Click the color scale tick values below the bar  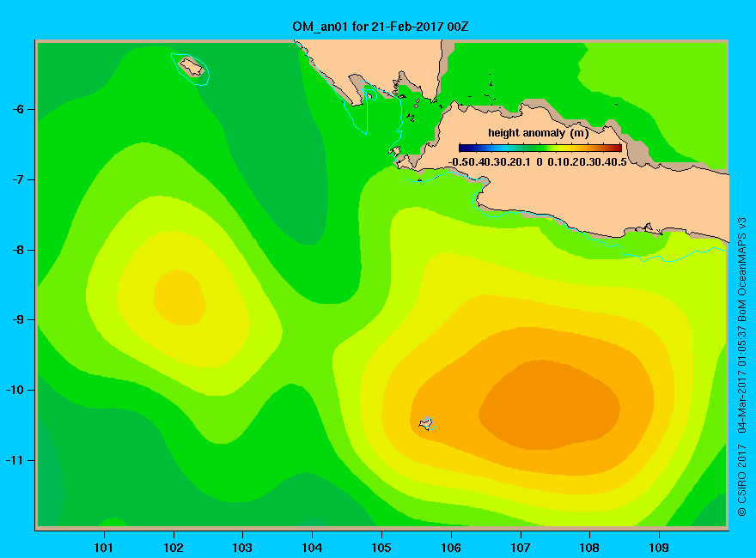coord(538,162)
